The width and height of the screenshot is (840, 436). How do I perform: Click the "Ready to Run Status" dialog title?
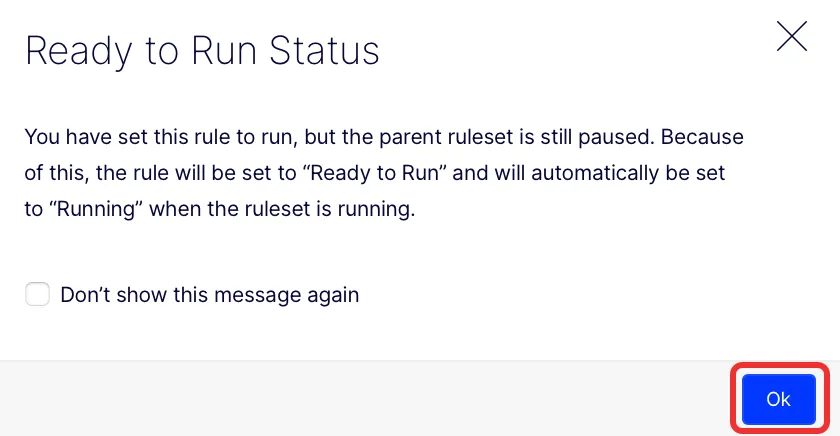[202, 51]
